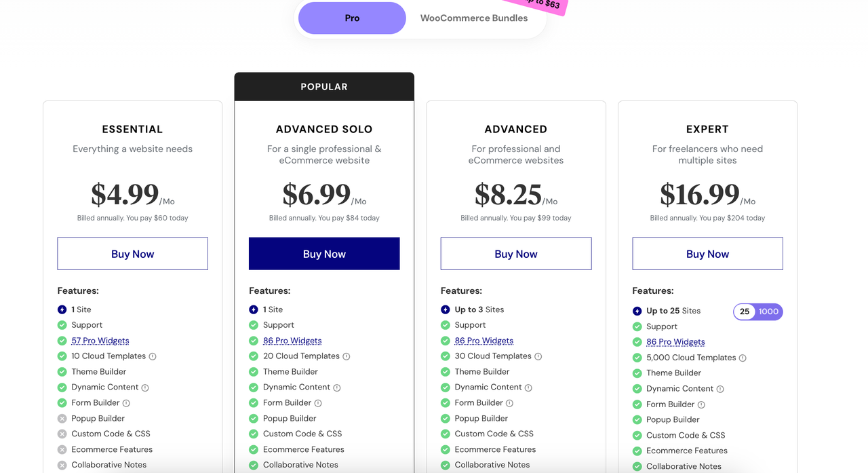Image resolution: width=868 pixels, height=473 pixels.
Task: Click Expert plan Dynamic Content info icon
Action: pos(720,389)
